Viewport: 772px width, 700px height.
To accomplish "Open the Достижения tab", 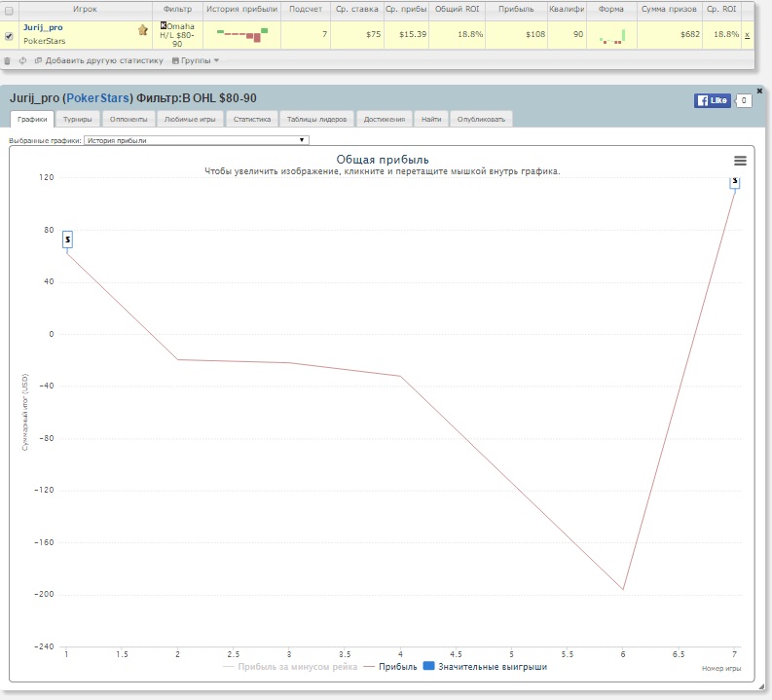I will (x=385, y=119).
